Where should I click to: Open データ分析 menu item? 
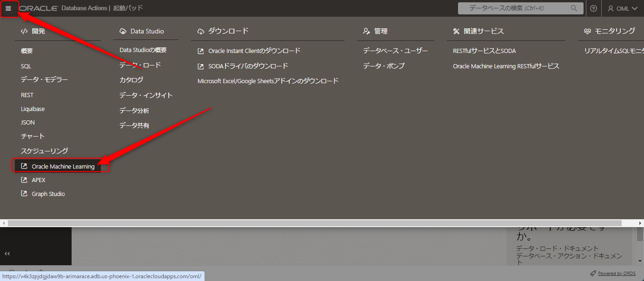134,111
